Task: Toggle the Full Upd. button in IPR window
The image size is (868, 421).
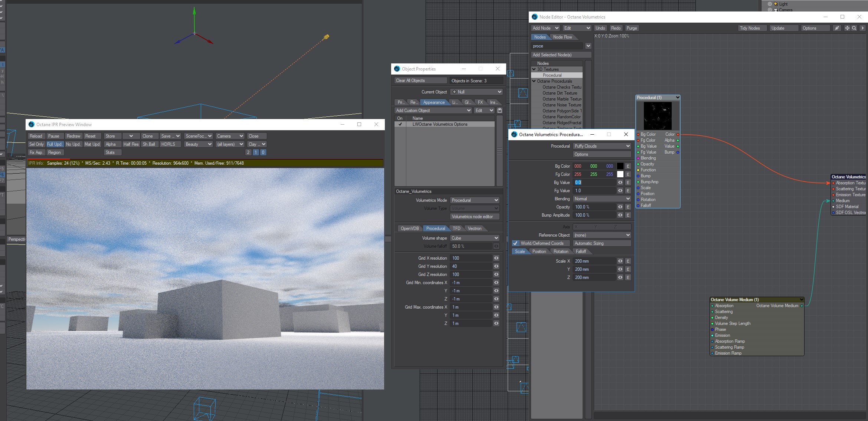Action: tap(55, 144)
